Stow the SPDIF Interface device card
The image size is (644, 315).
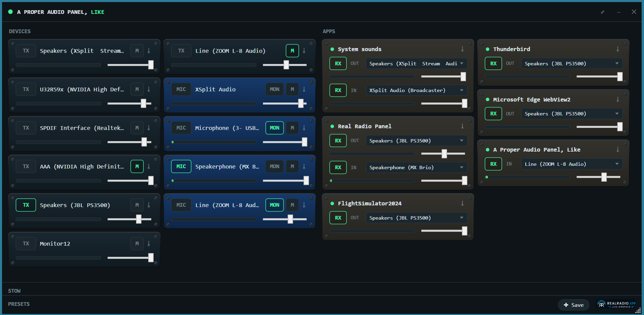click(x=149, y=128)
